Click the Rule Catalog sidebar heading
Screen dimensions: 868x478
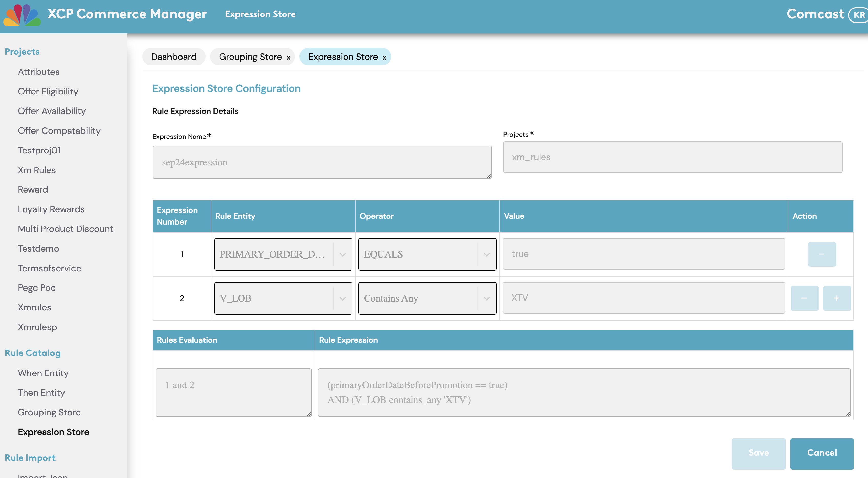[x=33, y=353]
